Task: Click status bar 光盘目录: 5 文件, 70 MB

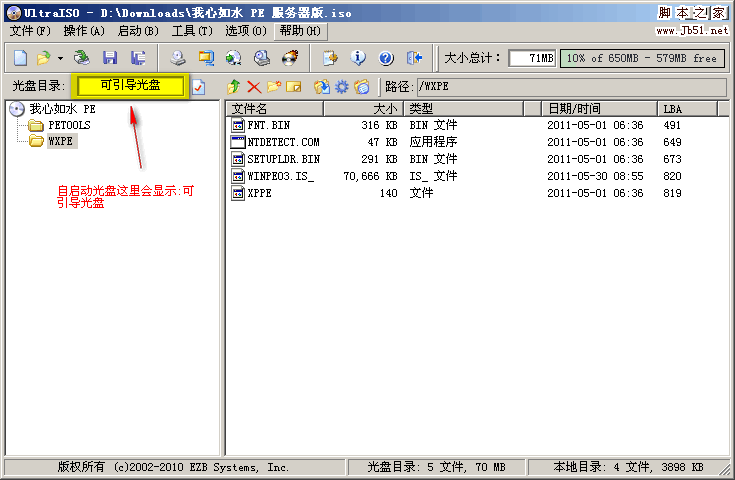Action: click(436, 467)
